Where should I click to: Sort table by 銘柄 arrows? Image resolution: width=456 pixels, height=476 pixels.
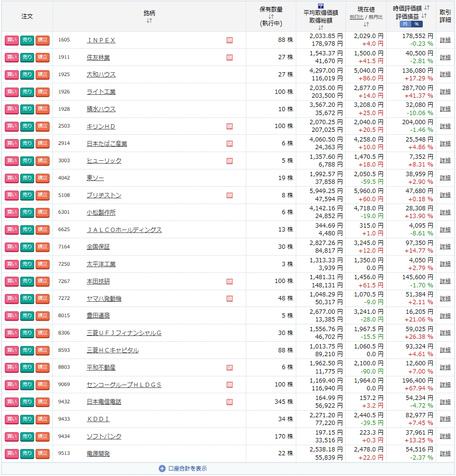[149, 21]
